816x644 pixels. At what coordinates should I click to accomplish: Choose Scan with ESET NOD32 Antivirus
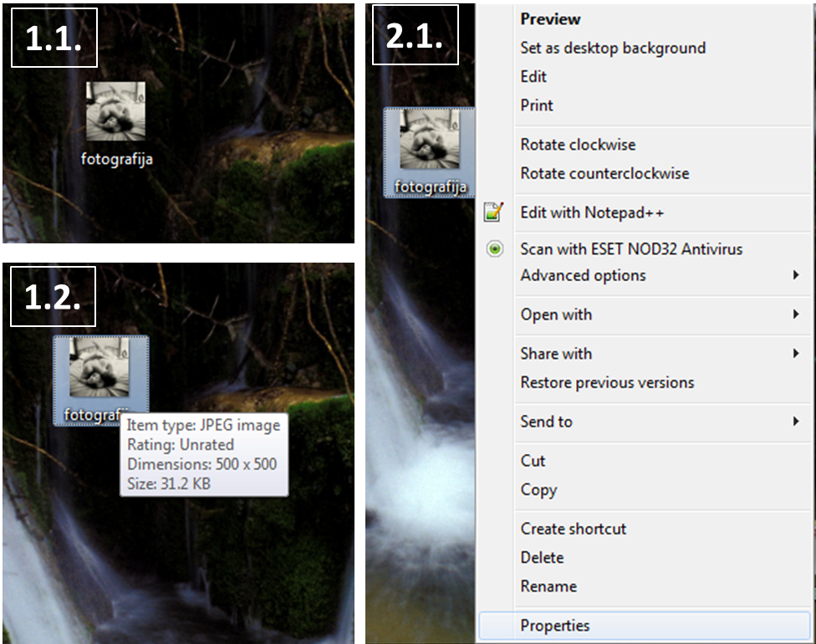tap(631, 249)
